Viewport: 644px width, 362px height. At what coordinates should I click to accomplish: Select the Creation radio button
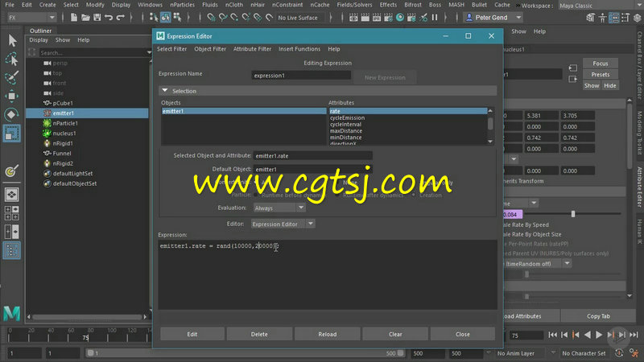click(x=413, y=195)
